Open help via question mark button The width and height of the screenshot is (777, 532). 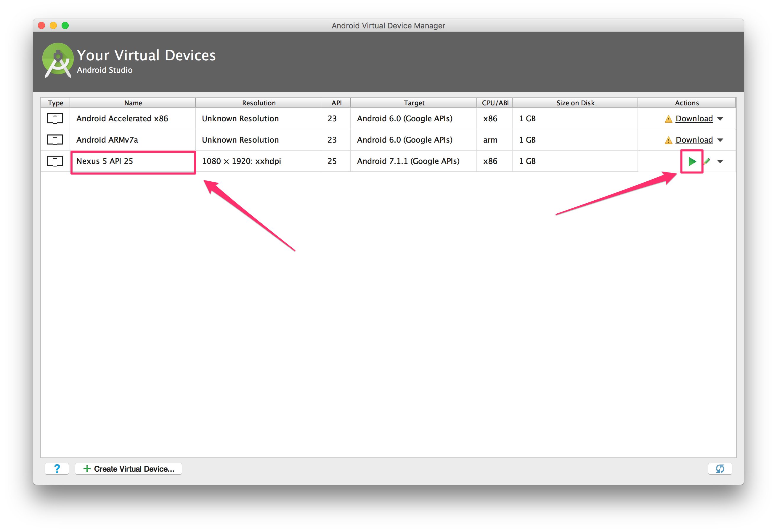click(57, 468)
